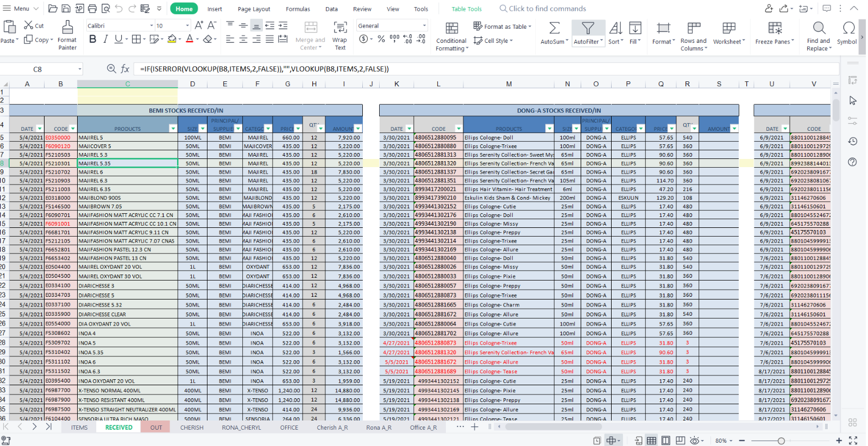Toggle Italic formatting
This screenshot has width=868, height=446.
105,39
